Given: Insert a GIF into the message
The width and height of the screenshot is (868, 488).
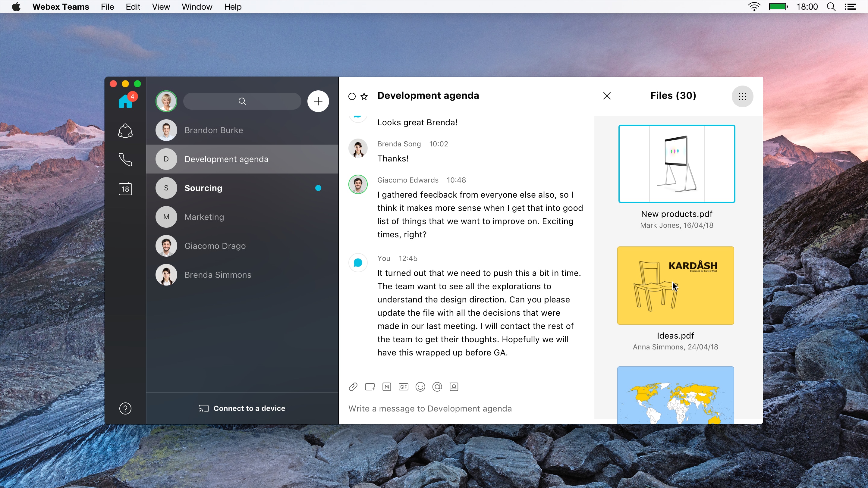Looking at the screenshot, I should 403,386.
